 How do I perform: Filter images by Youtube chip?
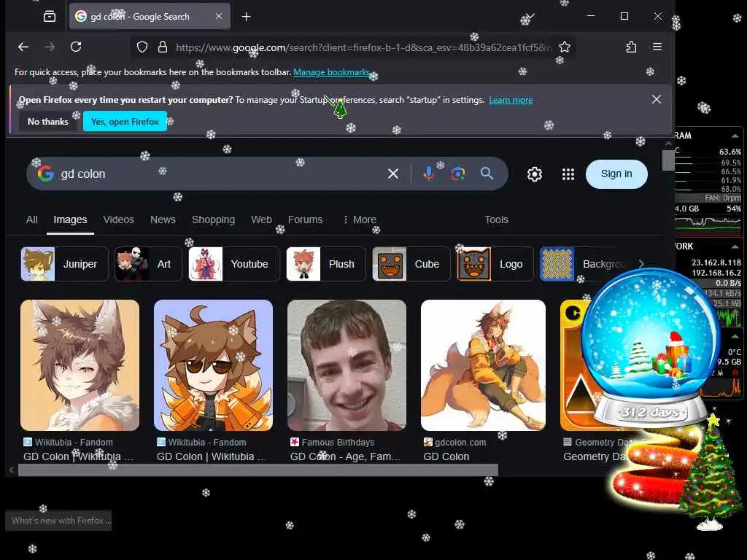234,264
